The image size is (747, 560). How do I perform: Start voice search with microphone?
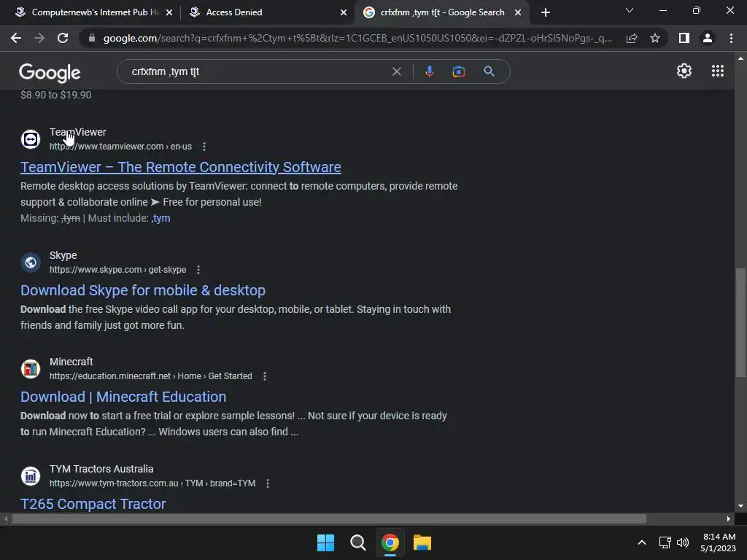pyautogui.click(x=429, y=71)
